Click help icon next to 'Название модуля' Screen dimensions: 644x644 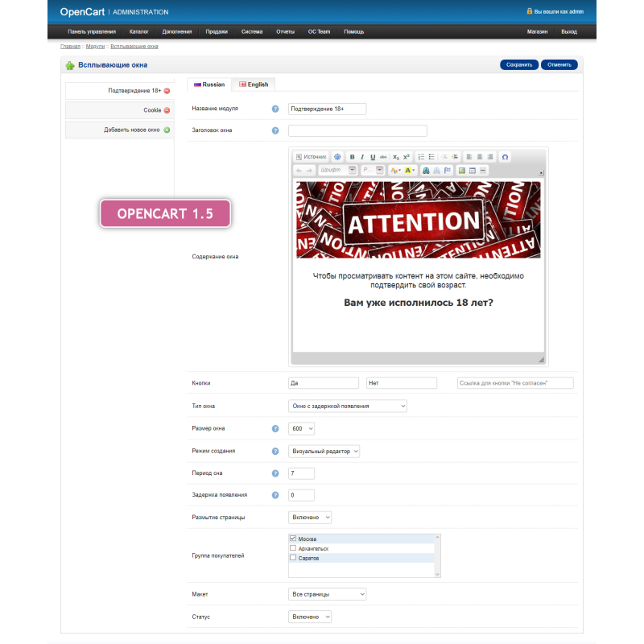(275, 109)
